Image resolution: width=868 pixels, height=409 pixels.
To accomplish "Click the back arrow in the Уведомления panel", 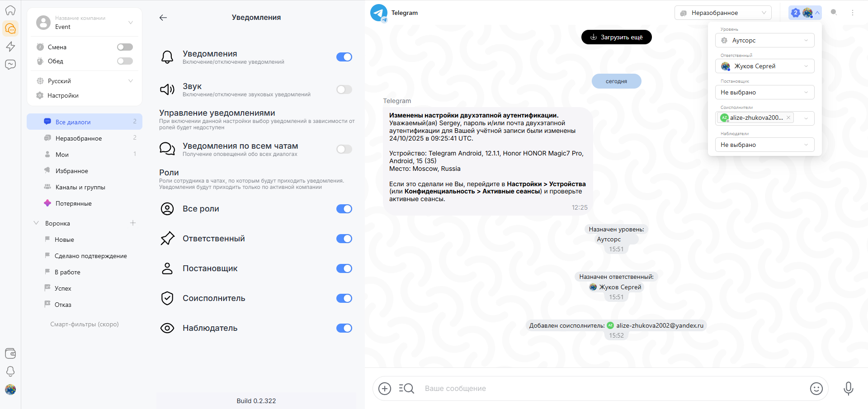I will pos(163,18).
